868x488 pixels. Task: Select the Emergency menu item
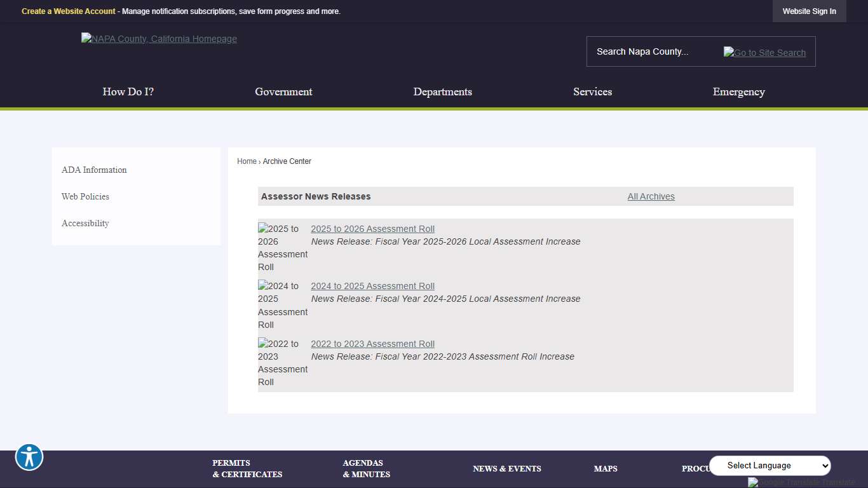pos(738,91)
